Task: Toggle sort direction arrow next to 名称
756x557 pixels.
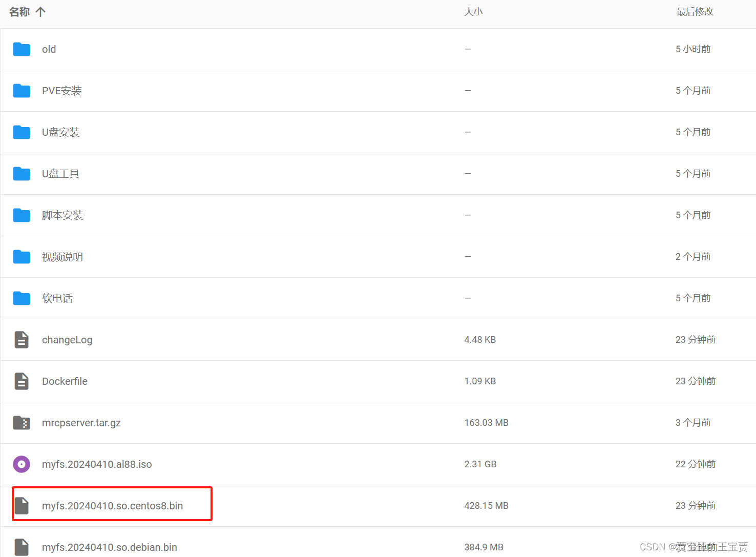Action: pyautogui.click(x=41, y=12)
